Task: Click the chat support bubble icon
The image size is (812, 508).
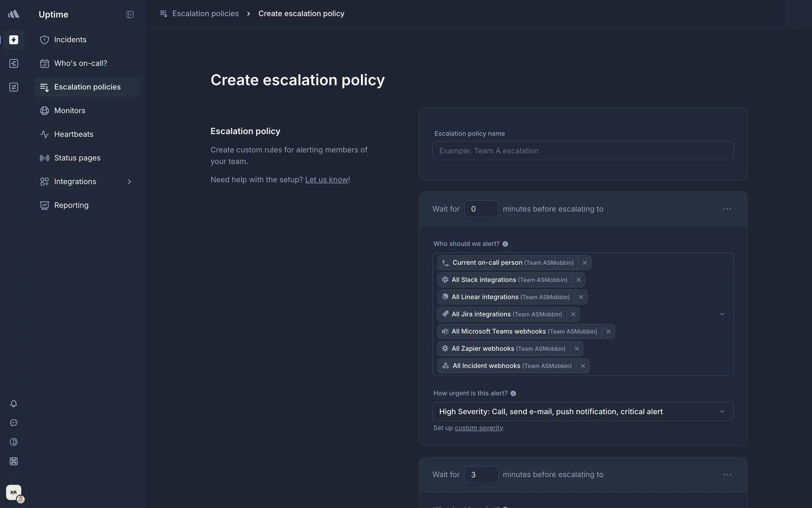Action: point(14,422)
